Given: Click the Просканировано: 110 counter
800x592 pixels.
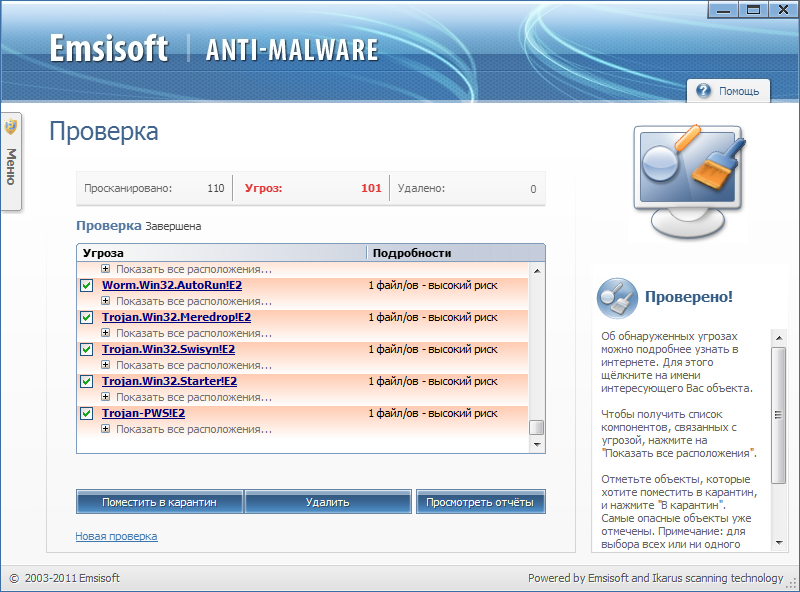Looking at the screenshot, I should pyautogui.click(x=154, y=188).
